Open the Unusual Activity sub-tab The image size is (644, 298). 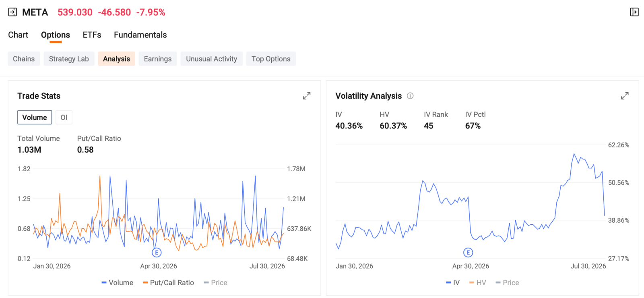[x=211, y=59]
